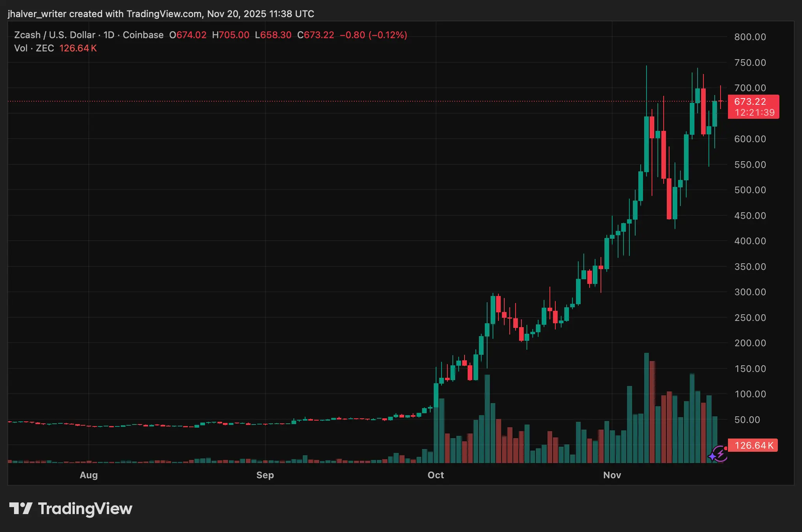Click the jhalver_writer attribution text at top
Image resolution: width=802 pixels, height=532 pixels.
37,14
